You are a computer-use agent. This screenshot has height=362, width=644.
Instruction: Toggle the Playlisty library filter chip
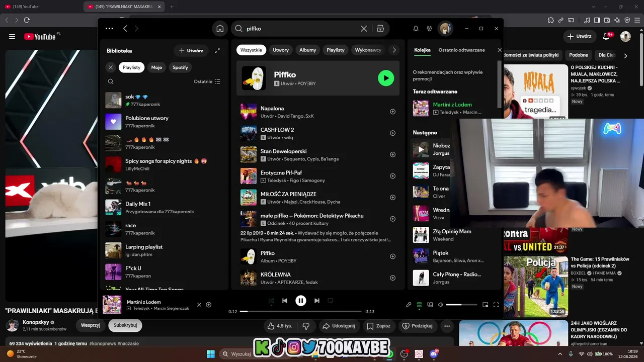132,67
